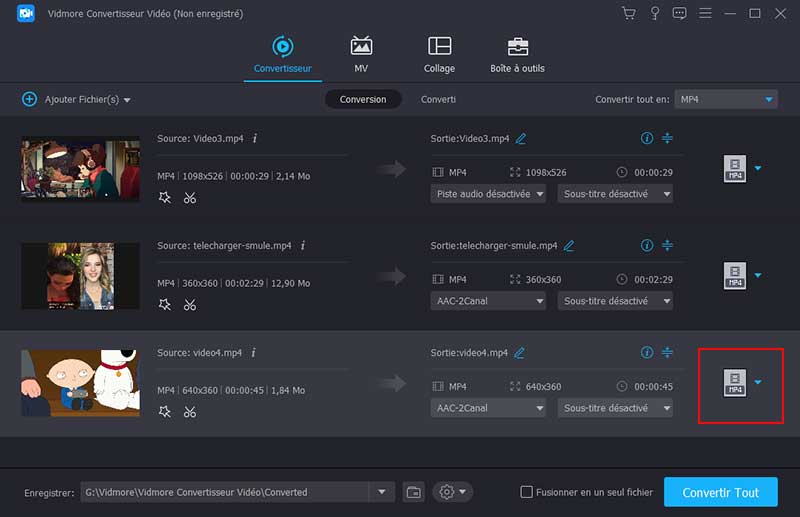Viewport: 800px width, 517px height.
Task: Click the shopping cart purchase icon
Action: point(628,14)
